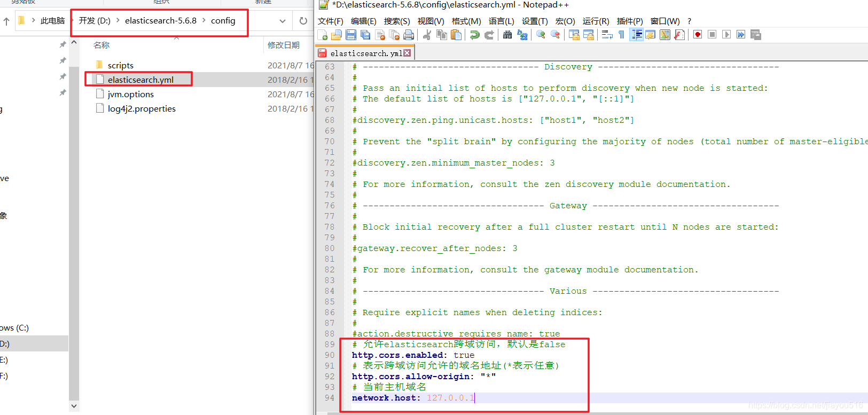Expand the chevron after 开发 (D:)
This screenshot has width=868, height=415.
point(118,21)
